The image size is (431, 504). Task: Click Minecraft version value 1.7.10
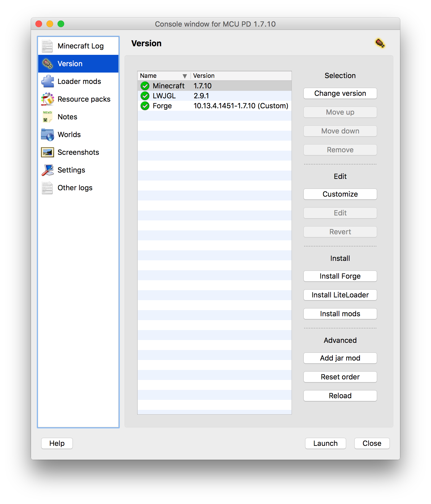point(202,86)
